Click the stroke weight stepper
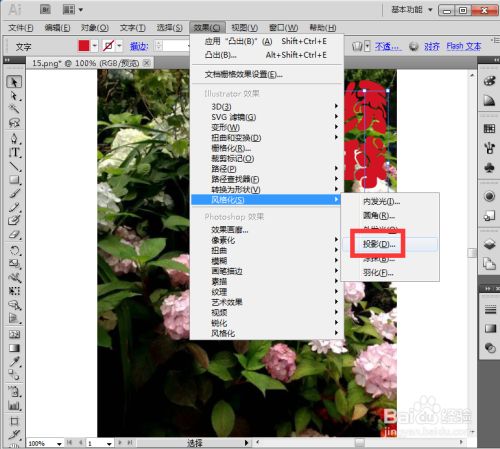 (x=159, y=46)
